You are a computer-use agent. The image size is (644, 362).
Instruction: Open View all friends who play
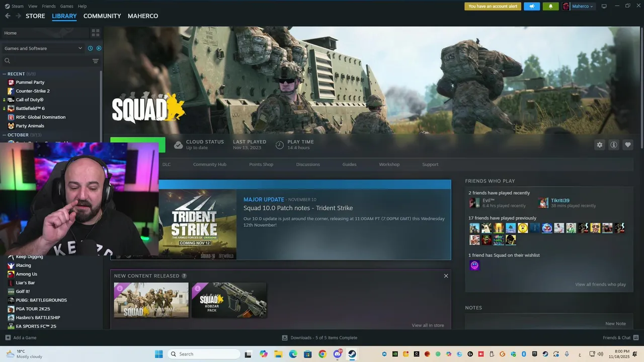tap(600, 285)
